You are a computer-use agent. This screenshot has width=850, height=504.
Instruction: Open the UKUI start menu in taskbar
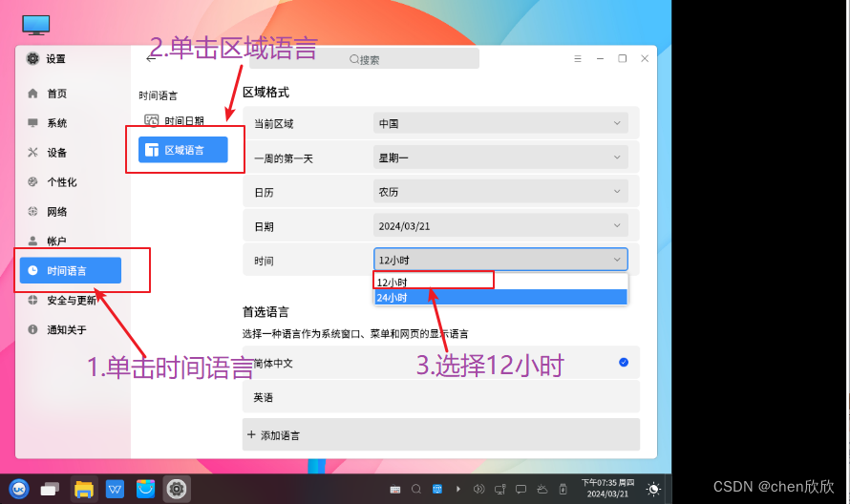tap(19, 490)
